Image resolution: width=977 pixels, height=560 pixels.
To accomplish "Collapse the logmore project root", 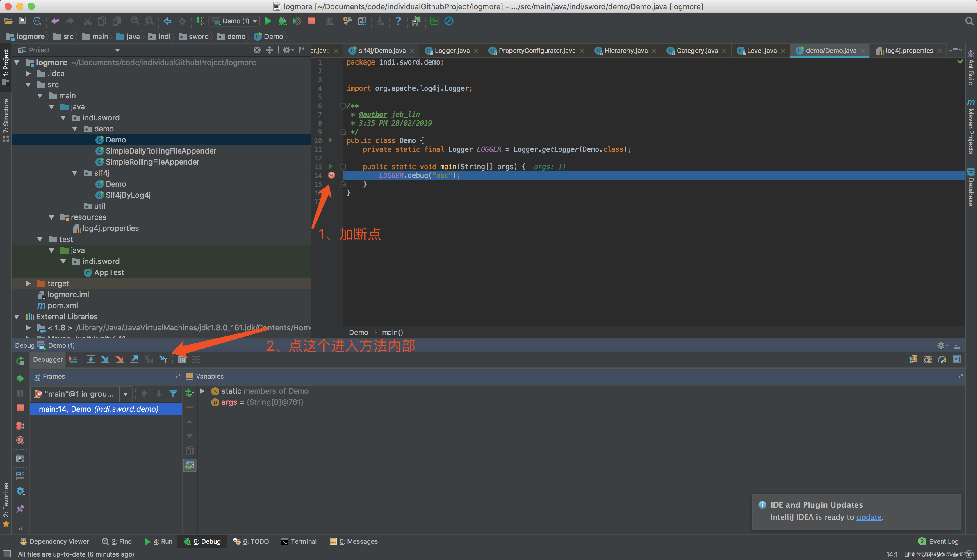I will (x=17, y=62).
